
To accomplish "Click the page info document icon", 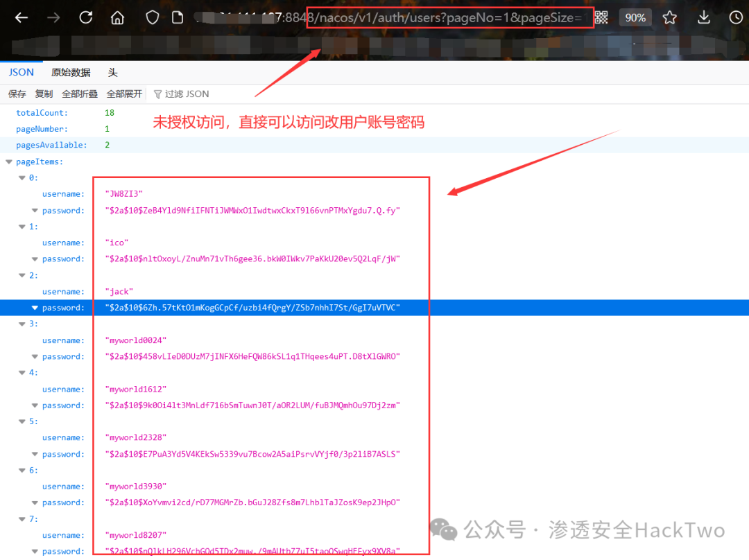I will click(x=178, y=18).
